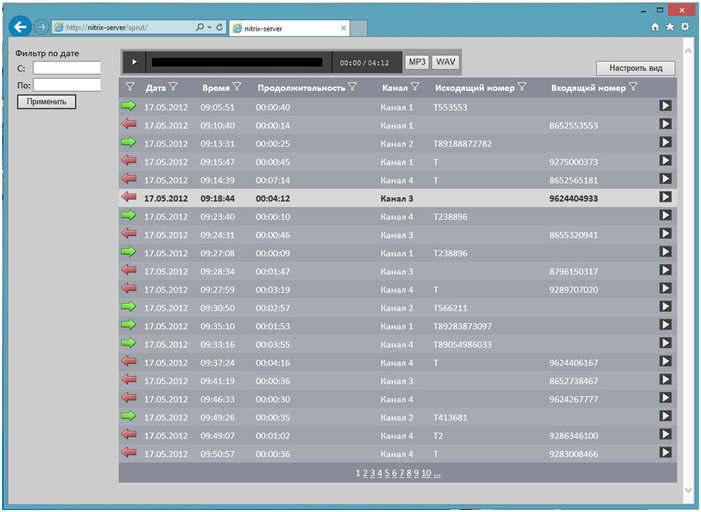Select the nitrix-server browser tab

(290, 28)
